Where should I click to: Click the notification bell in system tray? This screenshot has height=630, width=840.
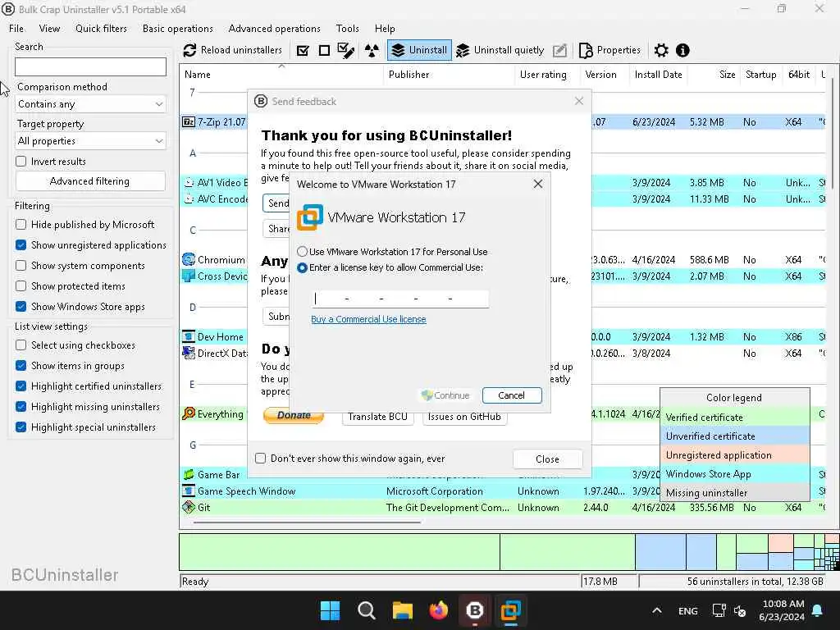[x=818, y=610]
